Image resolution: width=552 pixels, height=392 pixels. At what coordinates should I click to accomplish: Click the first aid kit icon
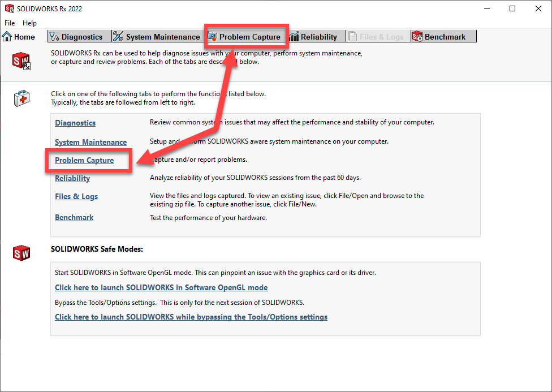21,98
